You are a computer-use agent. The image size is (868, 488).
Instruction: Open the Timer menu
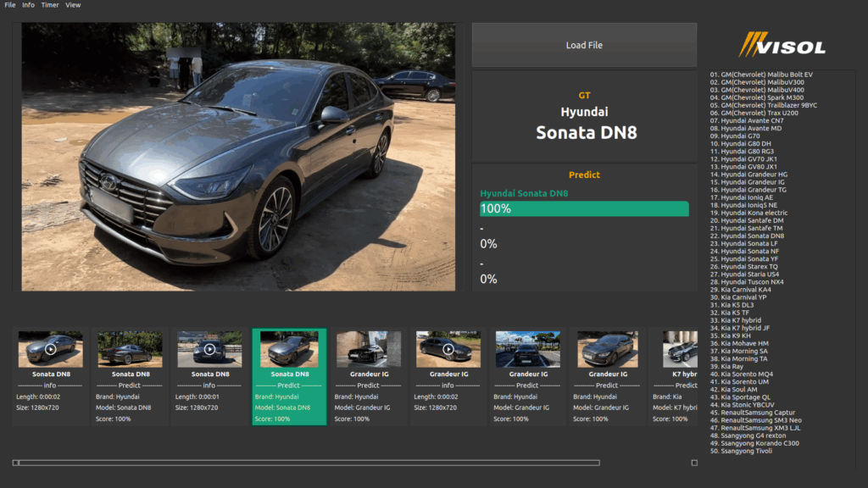coord(50,5)
